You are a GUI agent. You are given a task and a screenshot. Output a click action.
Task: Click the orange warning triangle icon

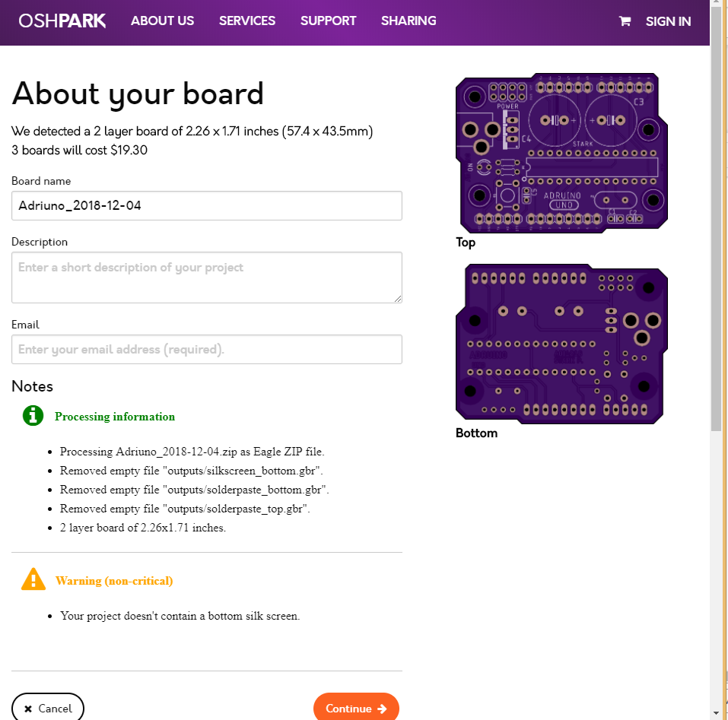pos(33,579)
